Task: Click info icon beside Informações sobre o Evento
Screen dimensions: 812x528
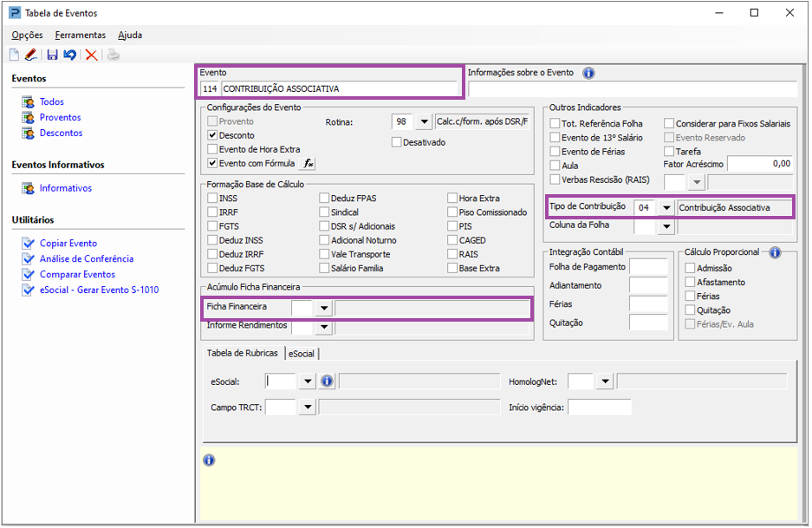Action: 588,73
